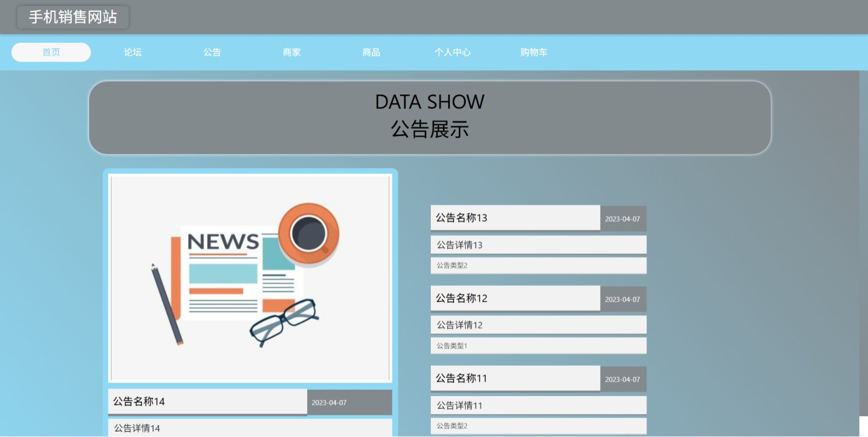The width and height of the screenshot is (868, 437).
Task: Open the 商品 page
Action: click(x=371, y=52)
